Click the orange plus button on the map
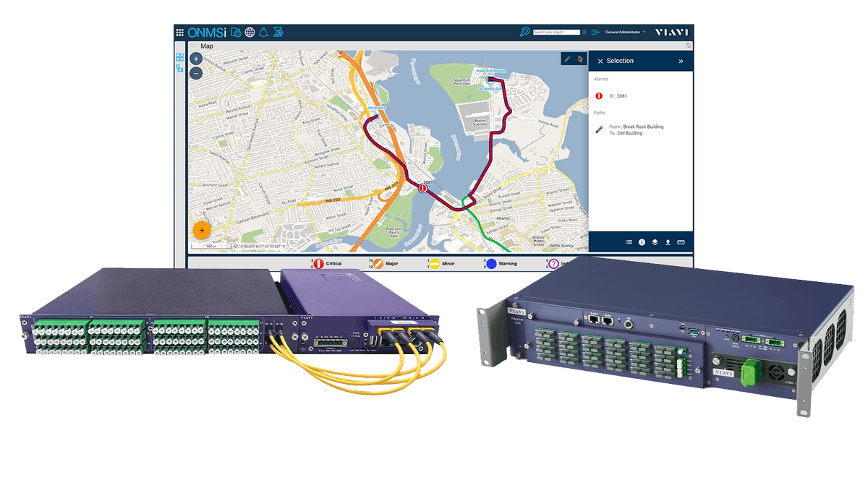Screen dimensions: 868x488 click(201, 230)
